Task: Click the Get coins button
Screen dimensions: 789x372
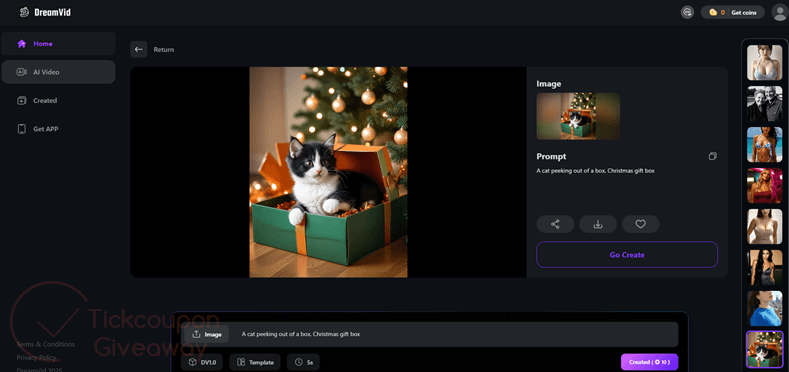Action: [x=744, y=13]
